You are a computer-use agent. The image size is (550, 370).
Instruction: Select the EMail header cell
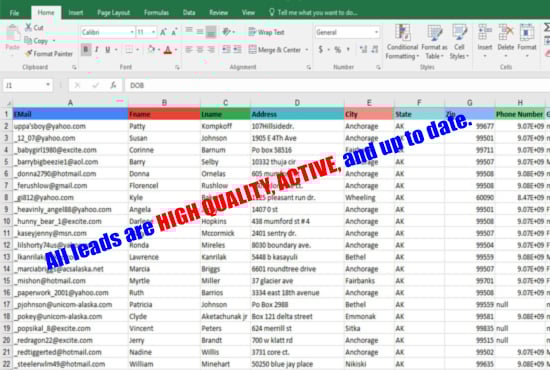point(71,114)
